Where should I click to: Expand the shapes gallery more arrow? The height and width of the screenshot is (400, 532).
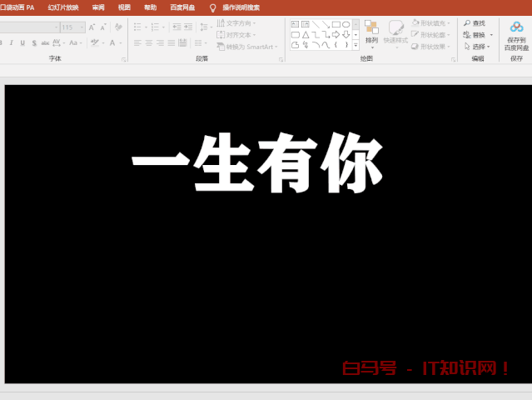pos(356,45)
